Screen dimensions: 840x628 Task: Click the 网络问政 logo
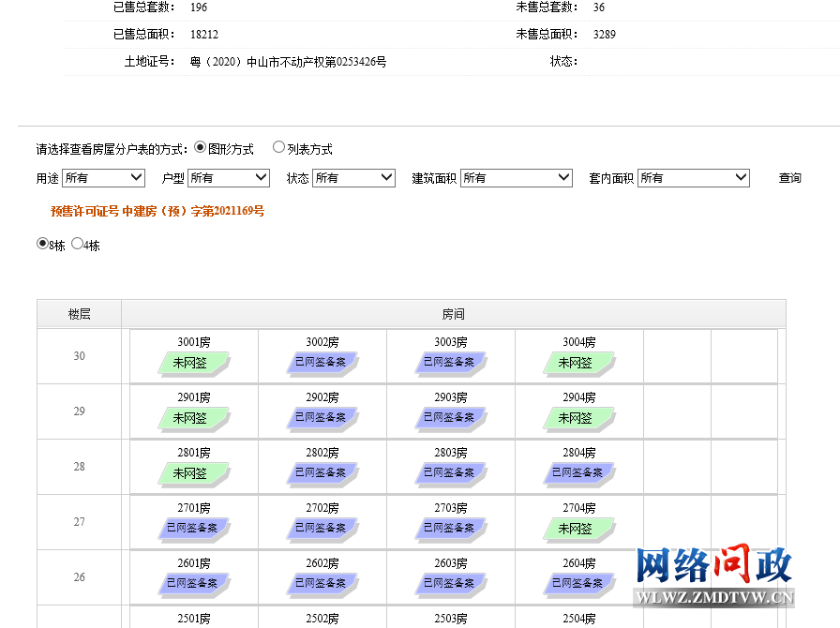click(716, 574)
